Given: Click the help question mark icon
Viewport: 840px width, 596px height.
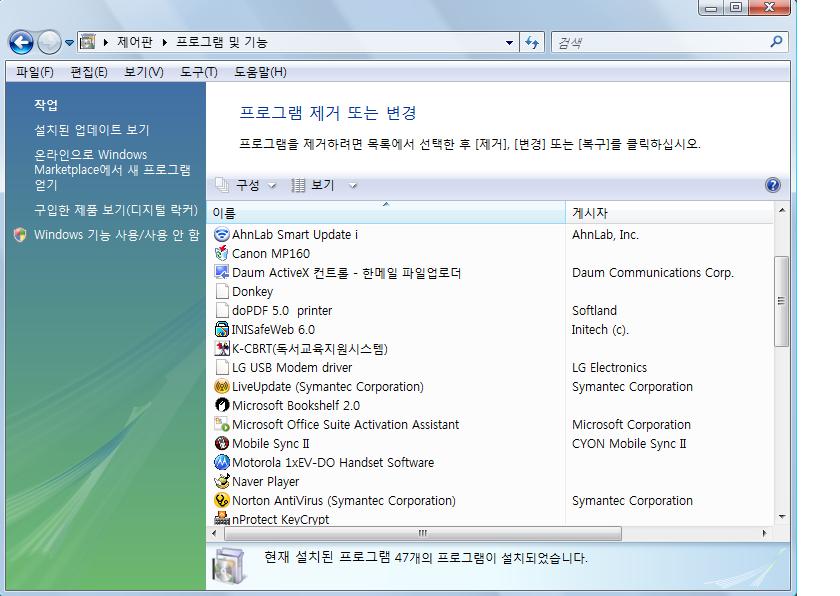Looking at the screenshot, I should [772, 185].
